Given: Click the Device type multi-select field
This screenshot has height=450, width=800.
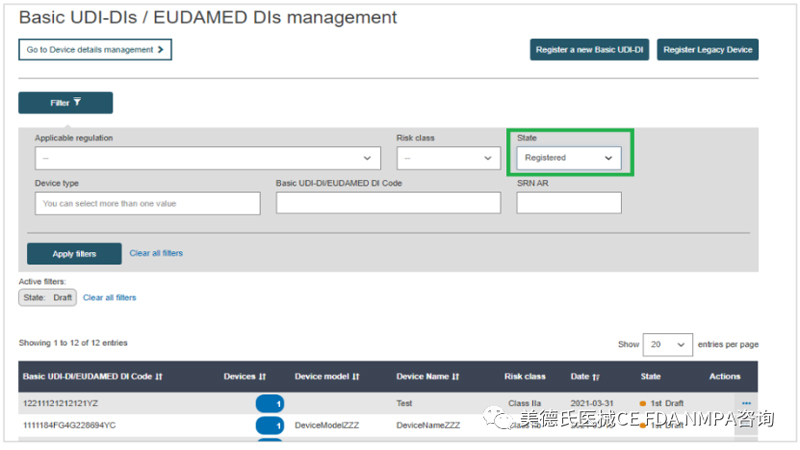Looking at the screenshot, I should (x=147, y=203).
